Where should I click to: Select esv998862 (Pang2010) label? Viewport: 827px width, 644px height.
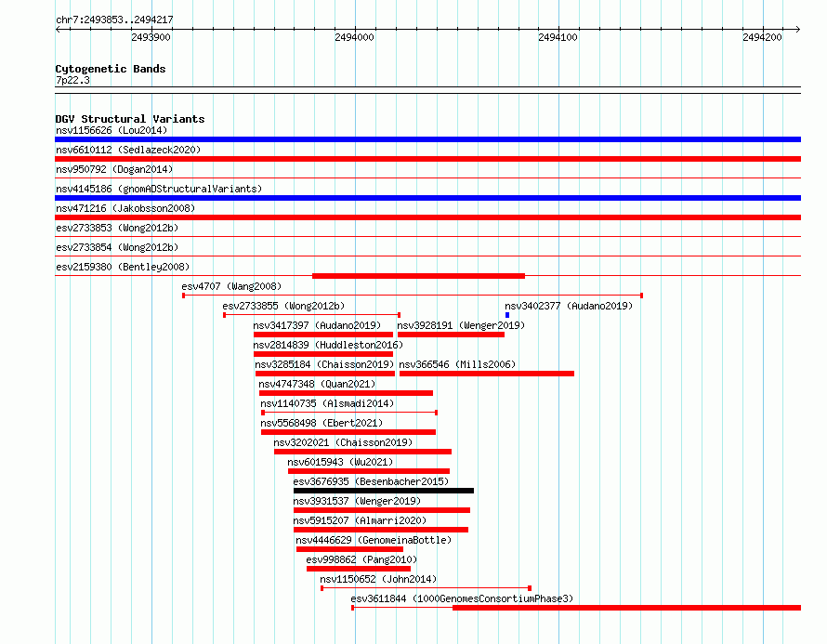tap(361, 559)
